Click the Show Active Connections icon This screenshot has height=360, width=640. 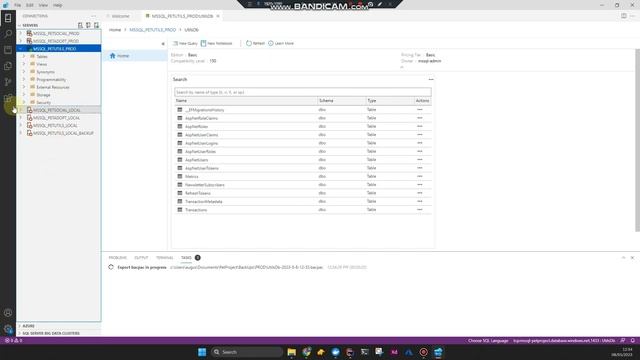(x=96, y=25)
